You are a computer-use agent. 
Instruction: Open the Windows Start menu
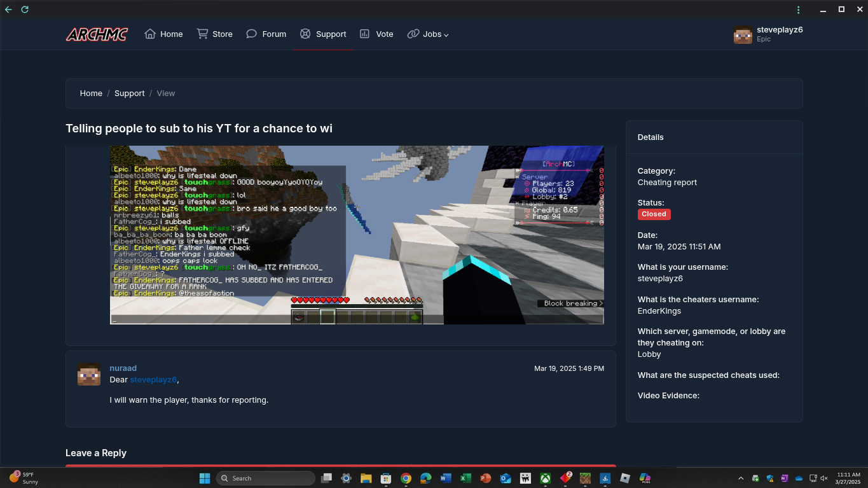[x=205, y=478]
